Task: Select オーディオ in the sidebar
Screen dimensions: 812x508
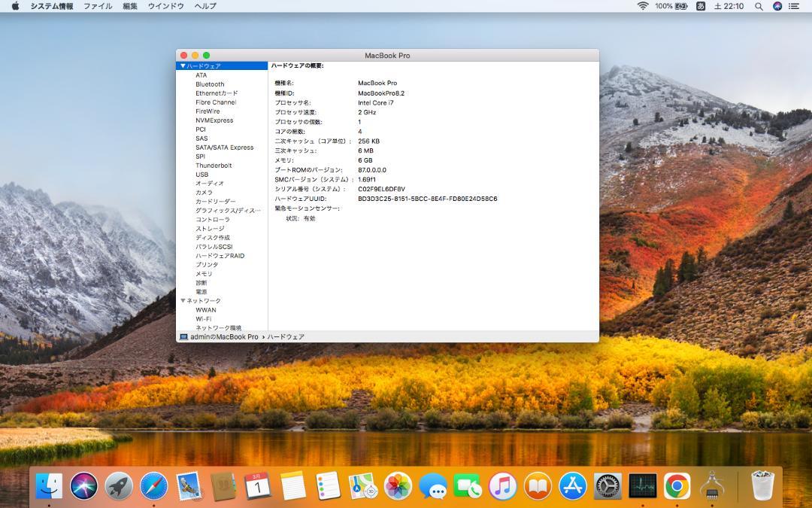Action: (209, 184)
